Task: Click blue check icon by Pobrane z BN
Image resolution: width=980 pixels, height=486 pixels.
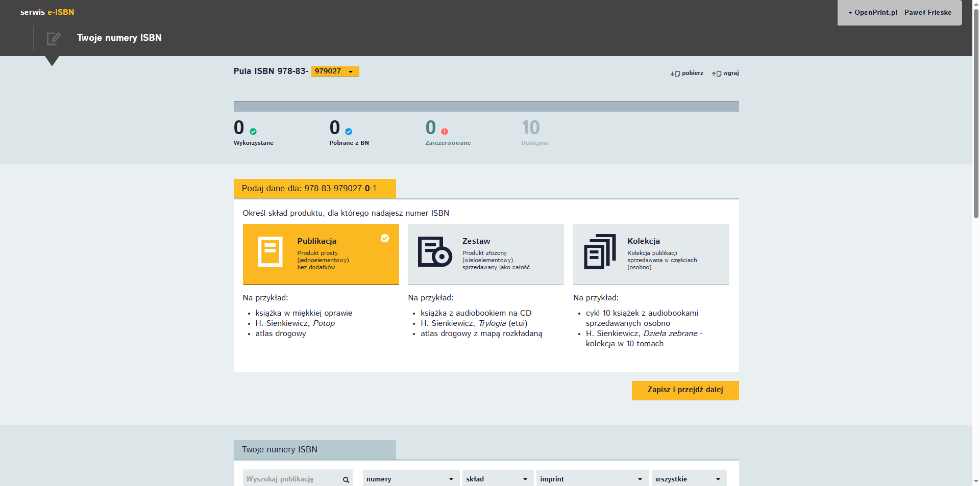Action: [x=349, y=132]
